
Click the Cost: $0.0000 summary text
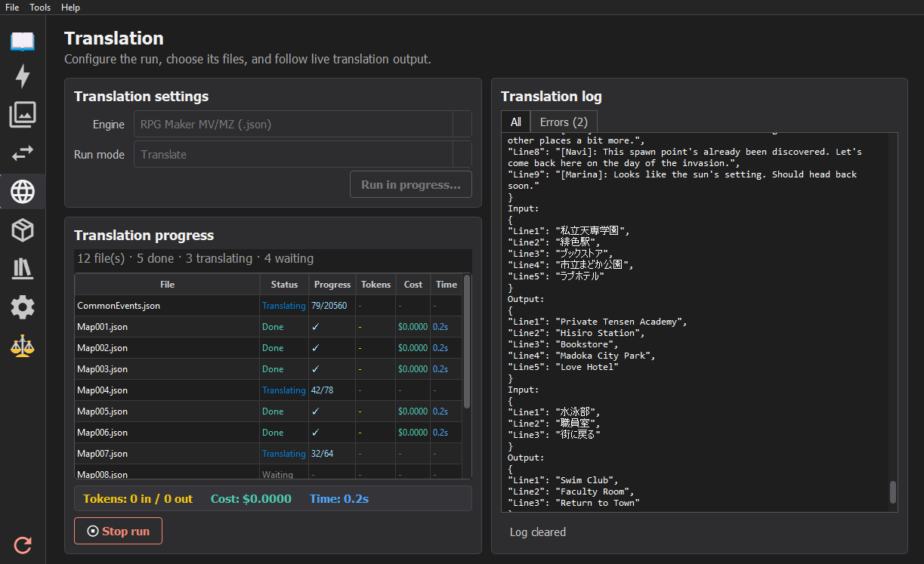point(251,498)
